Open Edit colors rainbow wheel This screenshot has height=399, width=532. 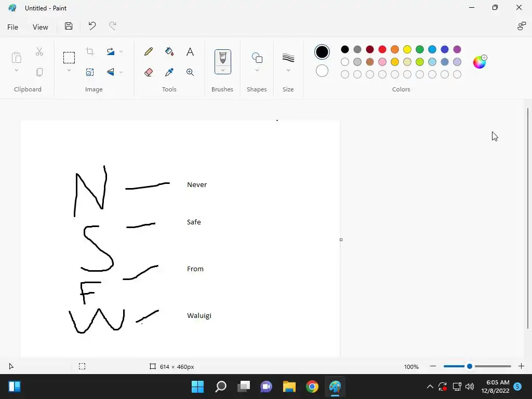click(x=480, y=62)
